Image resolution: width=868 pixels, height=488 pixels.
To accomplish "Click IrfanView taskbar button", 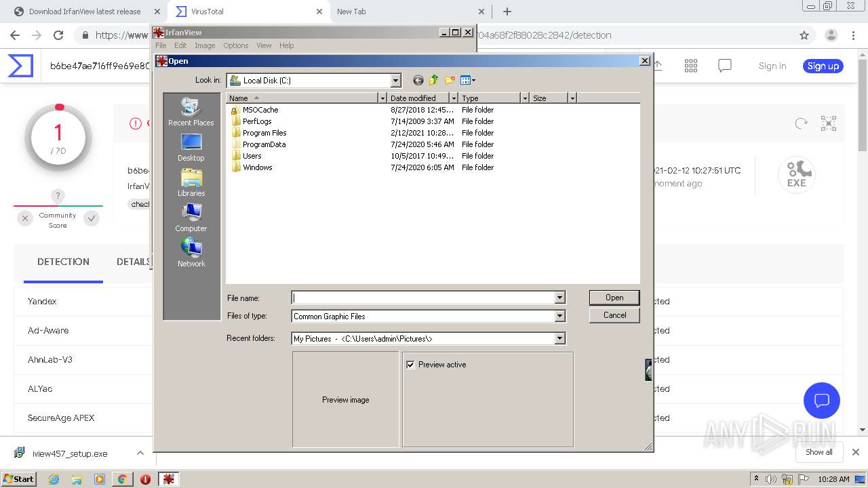I will pos(168,479).
